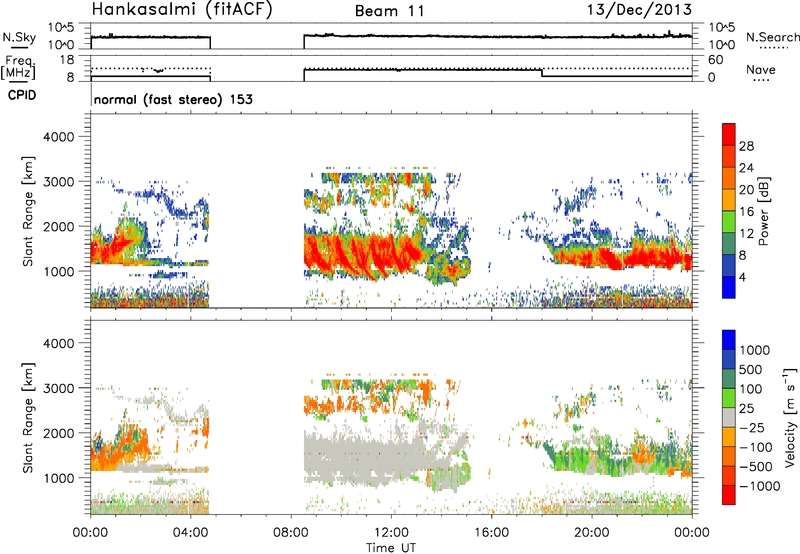Viewport: 800px width, 554px height.
Task: Click the 16:00 time axis label
Action: [491, 533]
